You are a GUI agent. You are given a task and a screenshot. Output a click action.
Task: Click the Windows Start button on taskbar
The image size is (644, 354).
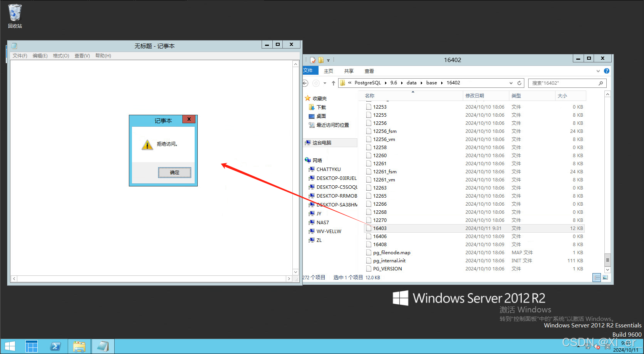(x=10, y=346)
